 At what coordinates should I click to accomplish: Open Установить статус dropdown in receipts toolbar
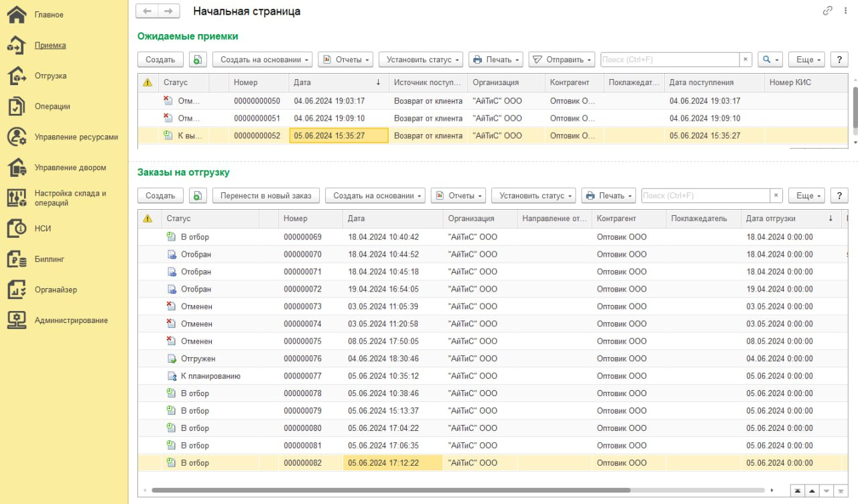point(420,60)
